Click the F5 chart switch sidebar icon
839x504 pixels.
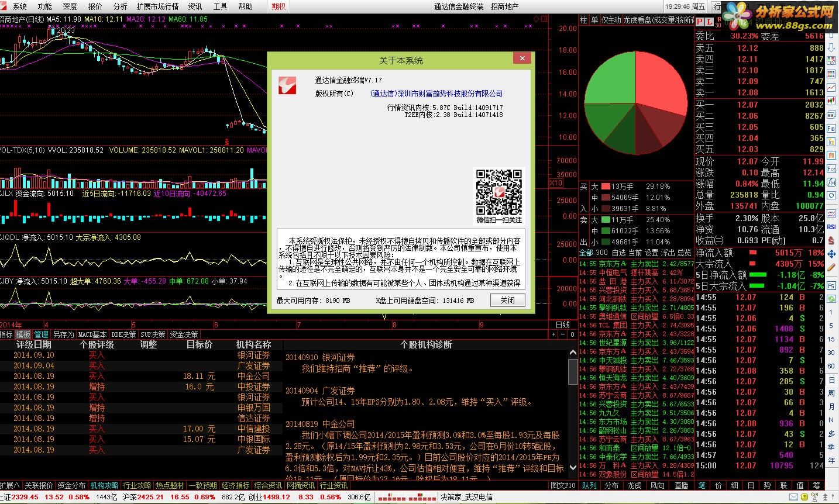[831, 285]
